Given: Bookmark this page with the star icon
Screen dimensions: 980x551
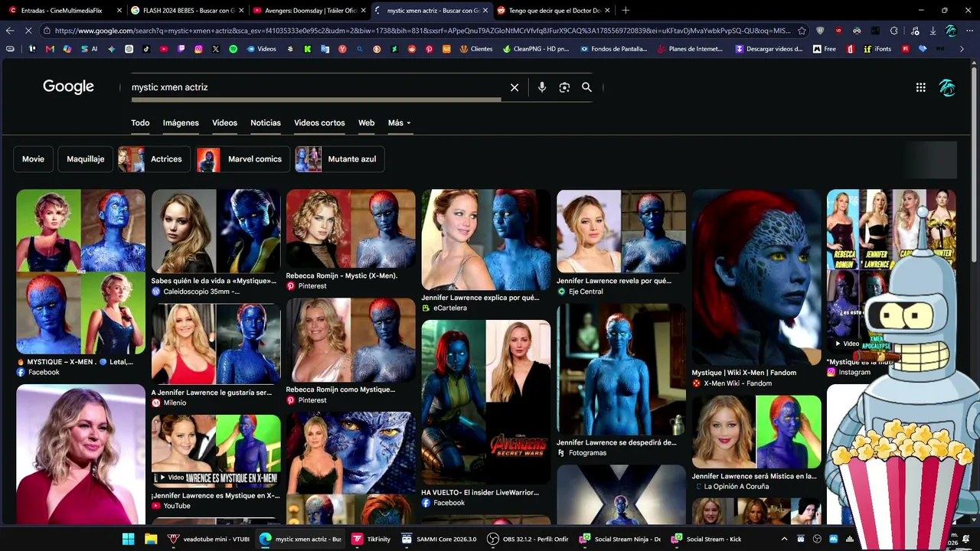Looking at the screenshot, I should click(x=802, y=31).
